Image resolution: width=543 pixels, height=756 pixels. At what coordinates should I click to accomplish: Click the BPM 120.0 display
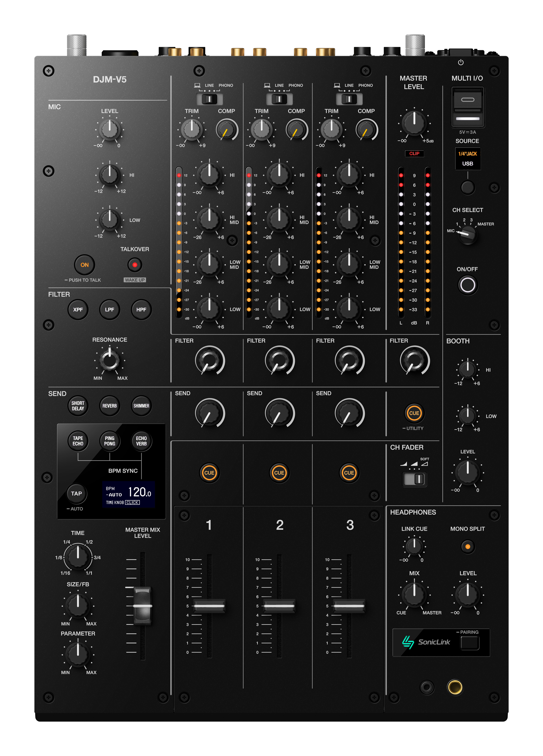[x=129, y=494]
